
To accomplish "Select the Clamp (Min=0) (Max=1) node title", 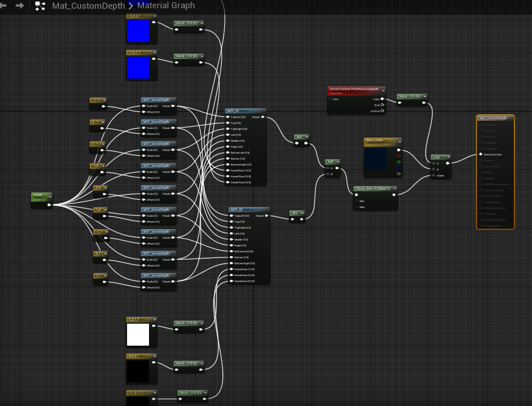I will click(x=373, y=188).
